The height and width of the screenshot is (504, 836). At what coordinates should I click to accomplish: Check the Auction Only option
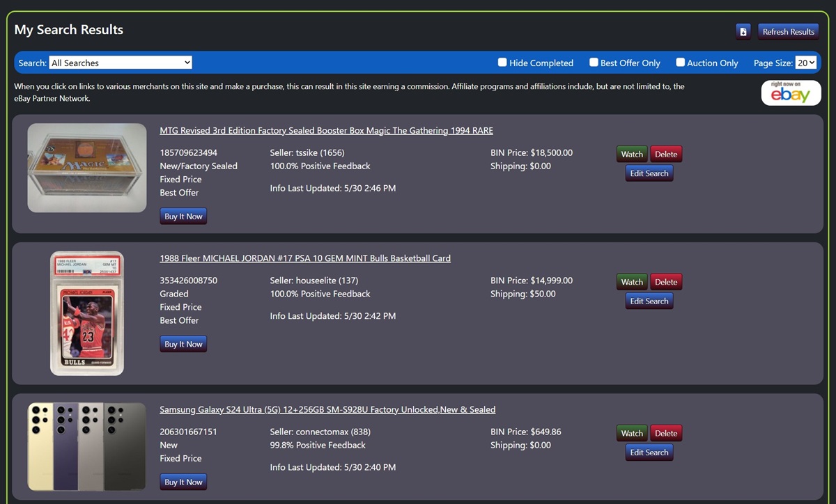tap(680, 62)
